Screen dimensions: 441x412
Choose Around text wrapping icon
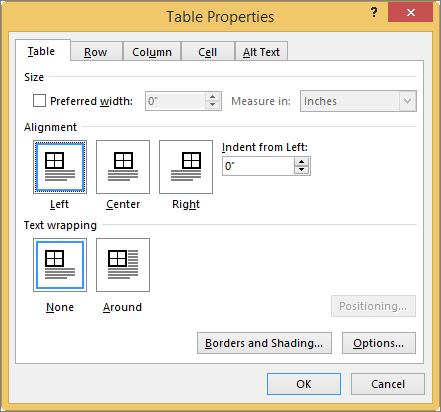(123, 265)
